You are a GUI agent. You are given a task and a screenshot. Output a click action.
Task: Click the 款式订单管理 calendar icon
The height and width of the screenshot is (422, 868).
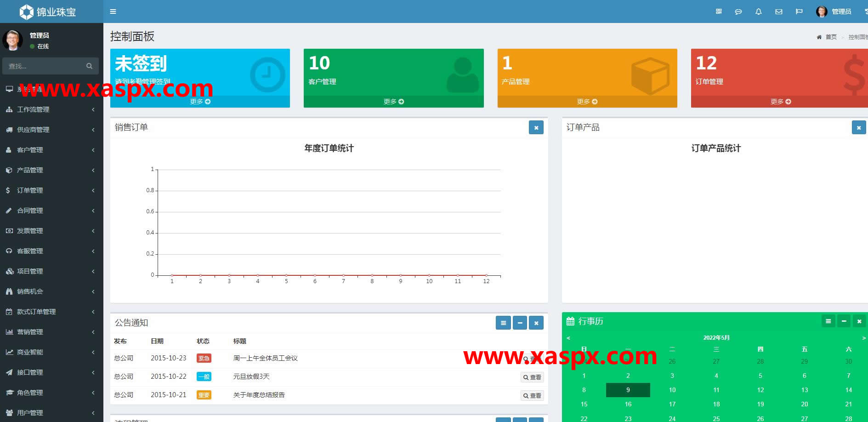point(9,312)
